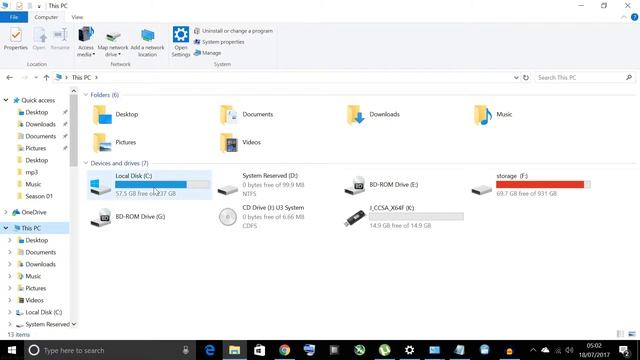Select Manage in System group

(207, 53)
